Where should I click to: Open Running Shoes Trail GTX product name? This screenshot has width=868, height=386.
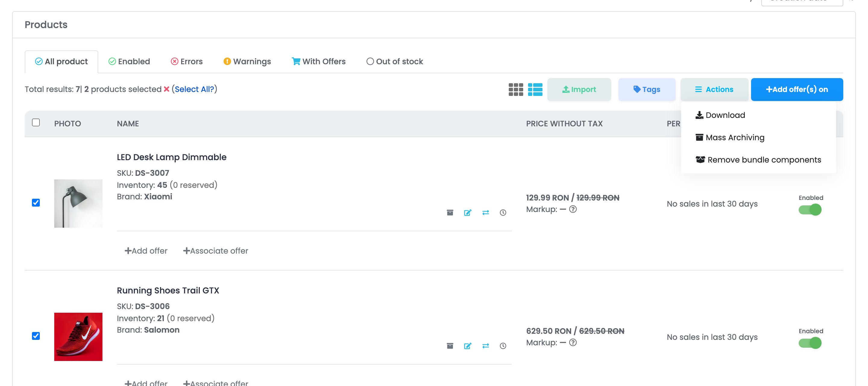(168, 290)
